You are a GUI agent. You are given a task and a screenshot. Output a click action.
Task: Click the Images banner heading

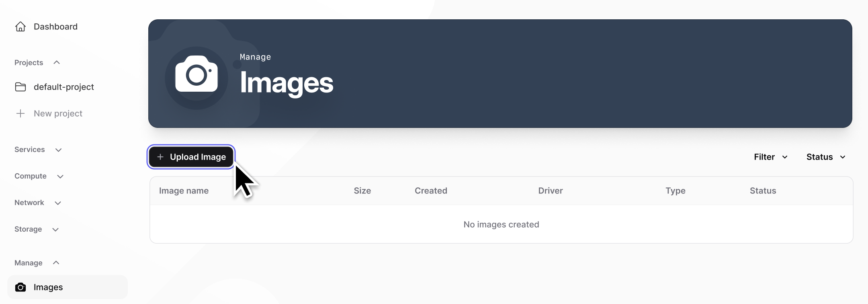click(287, 83)
